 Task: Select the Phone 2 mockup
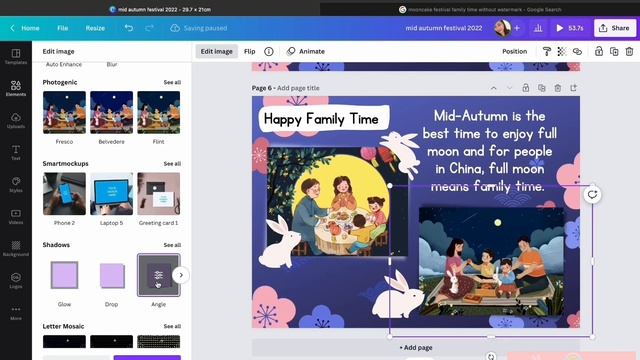(x=64, y=193)
